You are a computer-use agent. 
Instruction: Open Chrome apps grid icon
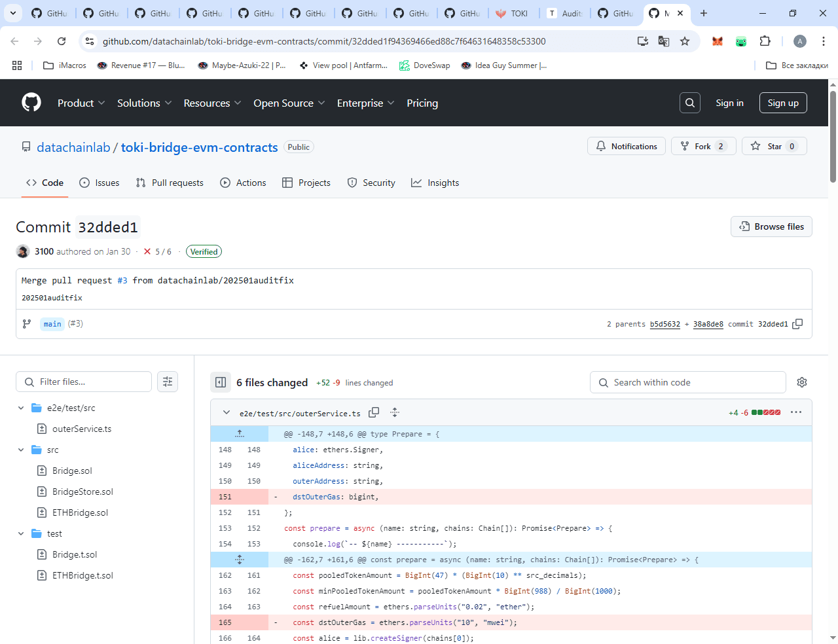[17, 65]
